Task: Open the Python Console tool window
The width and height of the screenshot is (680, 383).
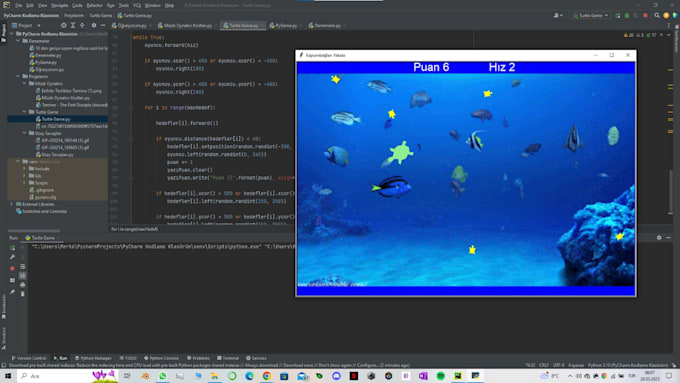Action: coord(161,358)
